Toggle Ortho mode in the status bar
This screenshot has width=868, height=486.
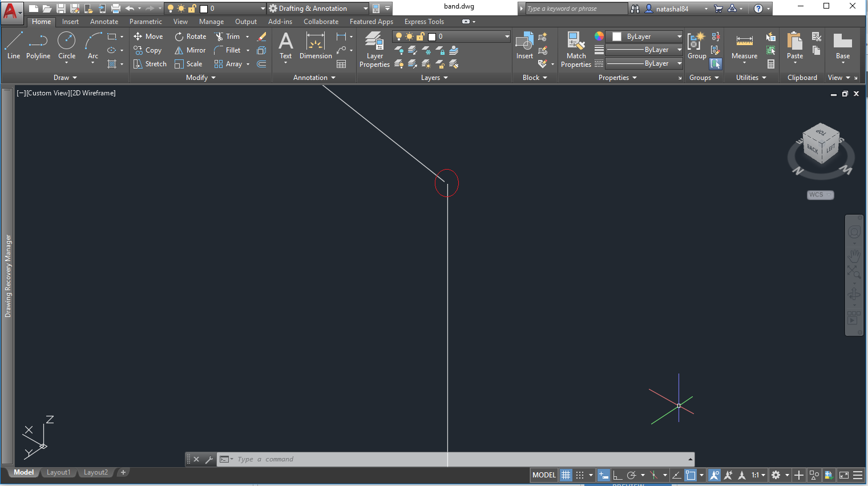coord(618,475)
